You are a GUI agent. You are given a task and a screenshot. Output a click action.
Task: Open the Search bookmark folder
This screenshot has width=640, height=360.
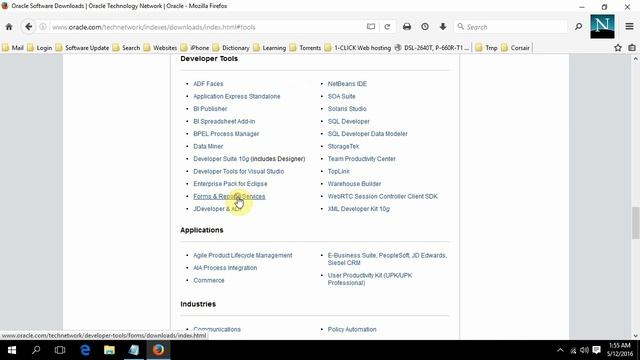coord(127,48)
